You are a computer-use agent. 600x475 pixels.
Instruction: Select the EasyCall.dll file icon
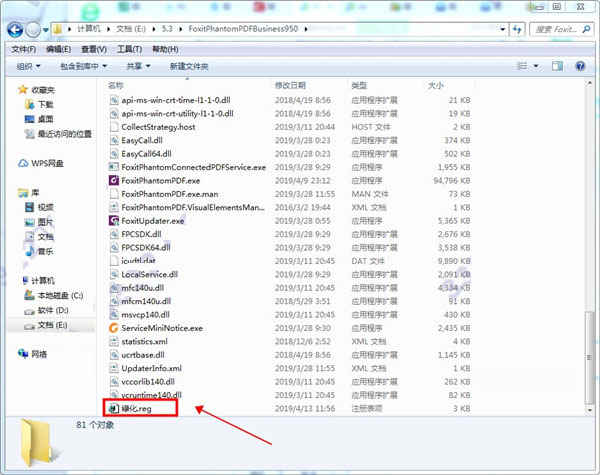(114, 140)
